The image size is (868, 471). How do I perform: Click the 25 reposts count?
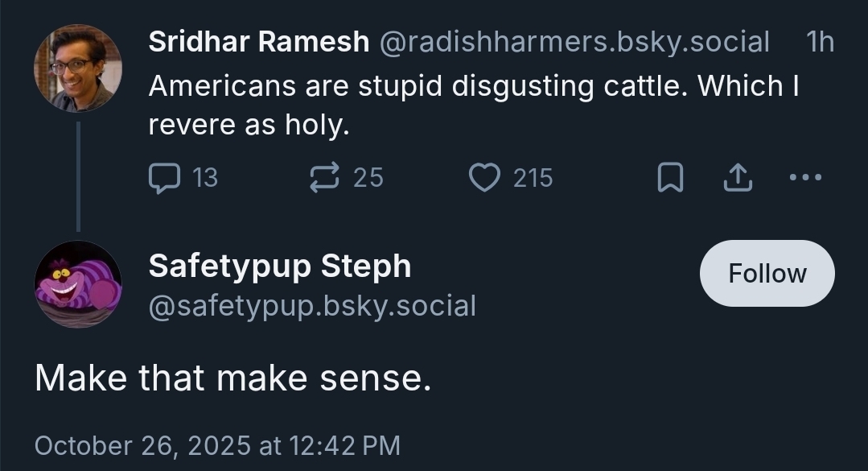pyautogui.click(x=368, y=178)
